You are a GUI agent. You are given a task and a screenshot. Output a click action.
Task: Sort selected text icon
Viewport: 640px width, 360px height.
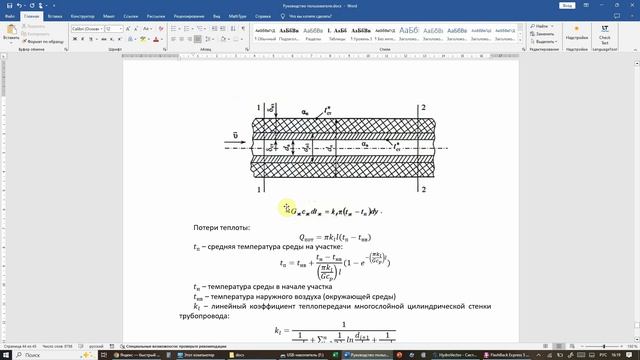click(x=233, y=29)
